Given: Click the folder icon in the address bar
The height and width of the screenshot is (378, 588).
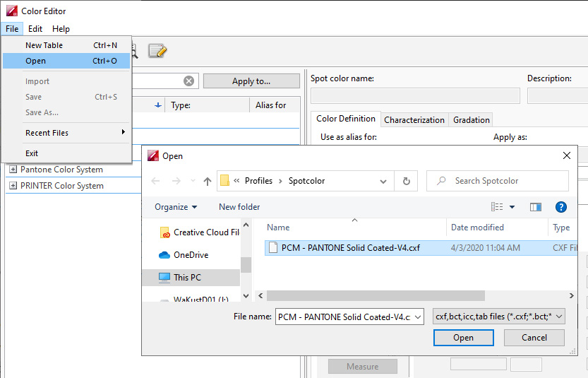Looking at the screenshot, I should click(224, 181).
